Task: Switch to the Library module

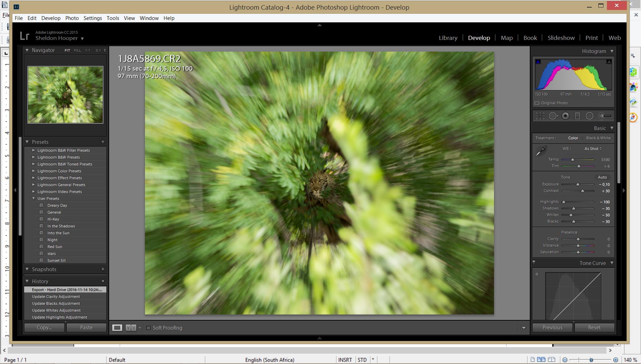Action: (x=448, y=38)
